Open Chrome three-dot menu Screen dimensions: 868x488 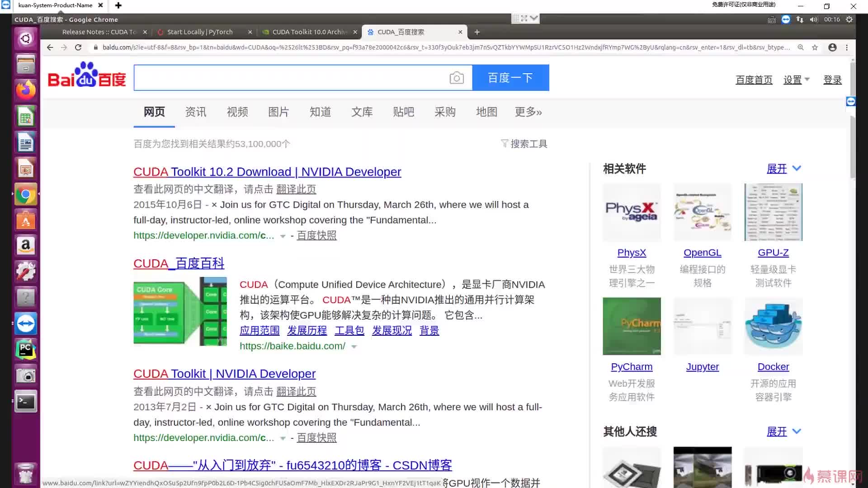tap(847, 47)
